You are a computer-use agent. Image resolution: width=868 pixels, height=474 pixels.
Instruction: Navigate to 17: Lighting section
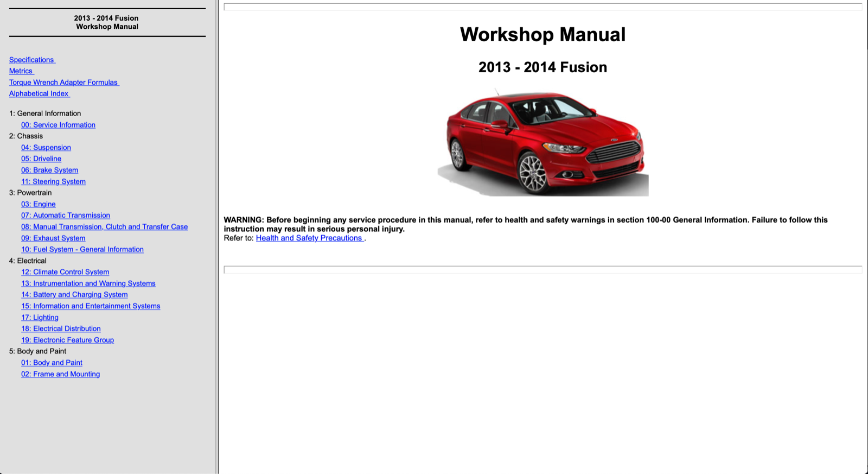pos(40,318)
